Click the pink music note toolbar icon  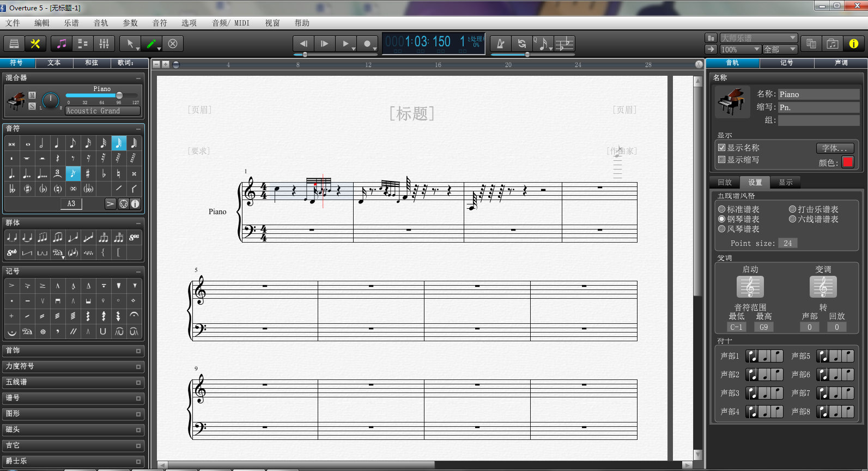[62, 44]
